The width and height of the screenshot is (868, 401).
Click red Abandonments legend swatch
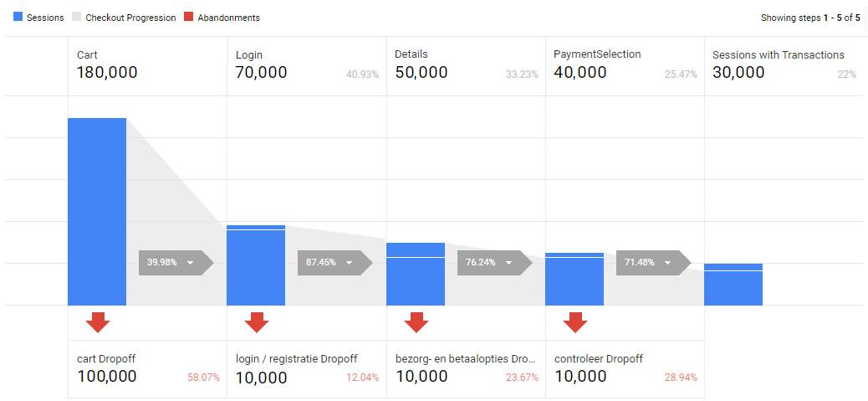point(188,18)
